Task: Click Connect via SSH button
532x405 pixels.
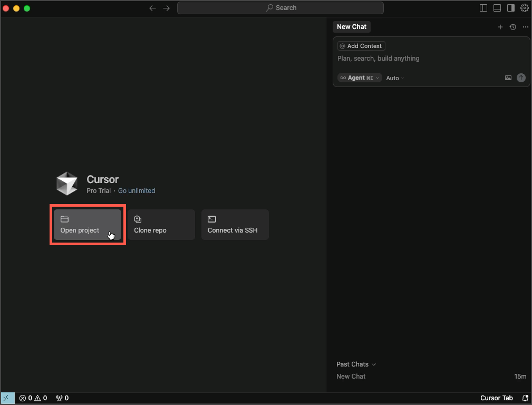Action: pos(235,225)
